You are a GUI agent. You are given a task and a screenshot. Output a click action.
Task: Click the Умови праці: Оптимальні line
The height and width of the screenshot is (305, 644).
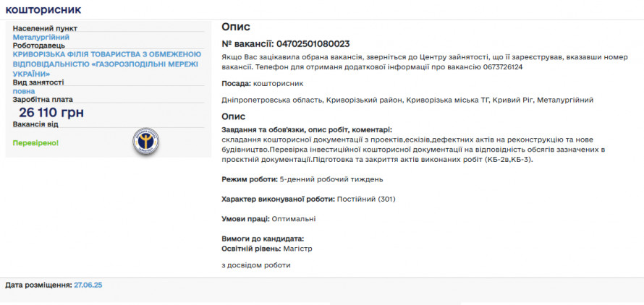(268, 218)
